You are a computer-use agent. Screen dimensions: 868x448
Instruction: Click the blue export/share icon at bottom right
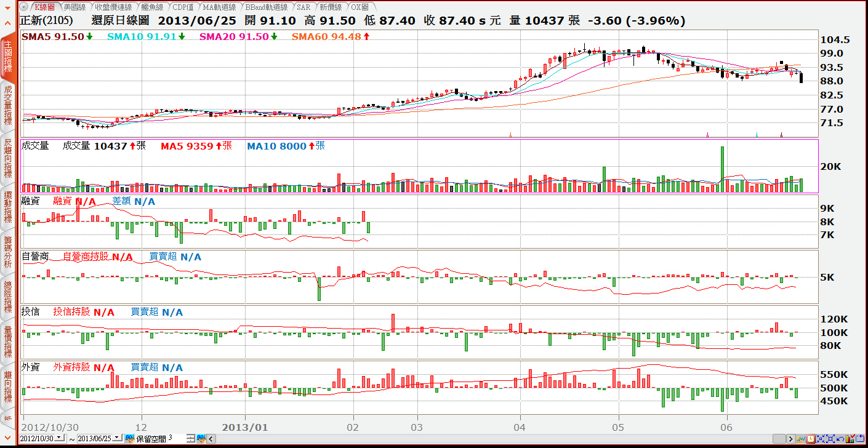point(860,439)
